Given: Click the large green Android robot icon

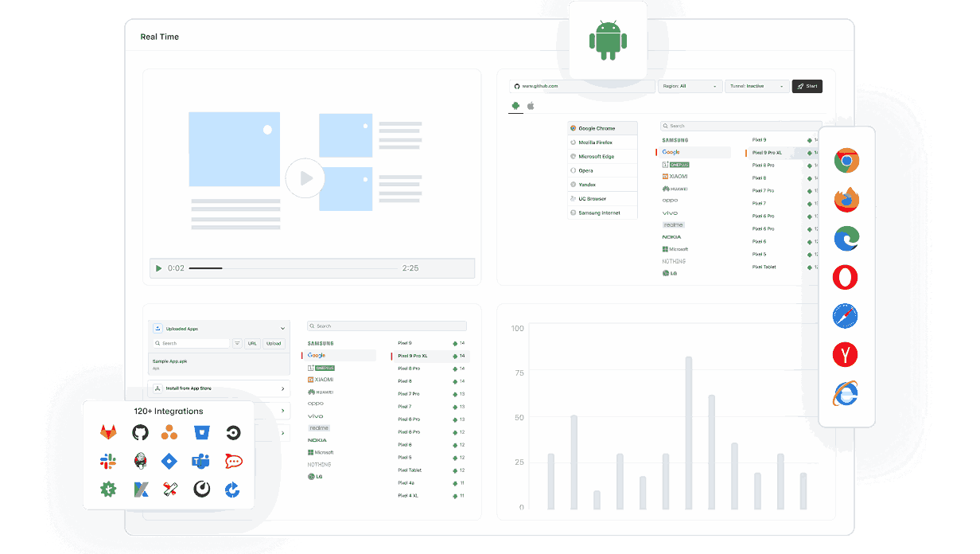Looking at the screenshot, I should pos(608,40).
